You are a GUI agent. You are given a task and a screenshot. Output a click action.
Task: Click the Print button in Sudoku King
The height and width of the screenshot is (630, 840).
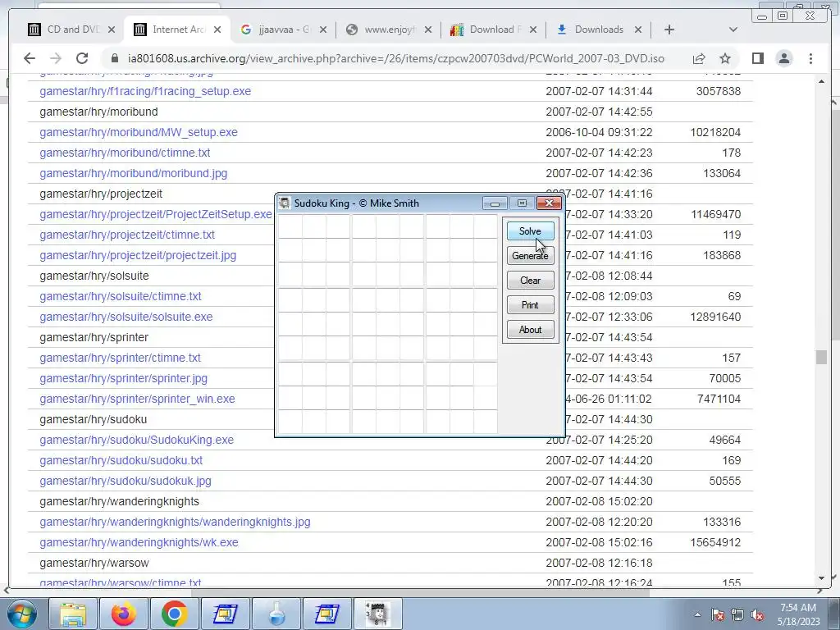point(530,305)
